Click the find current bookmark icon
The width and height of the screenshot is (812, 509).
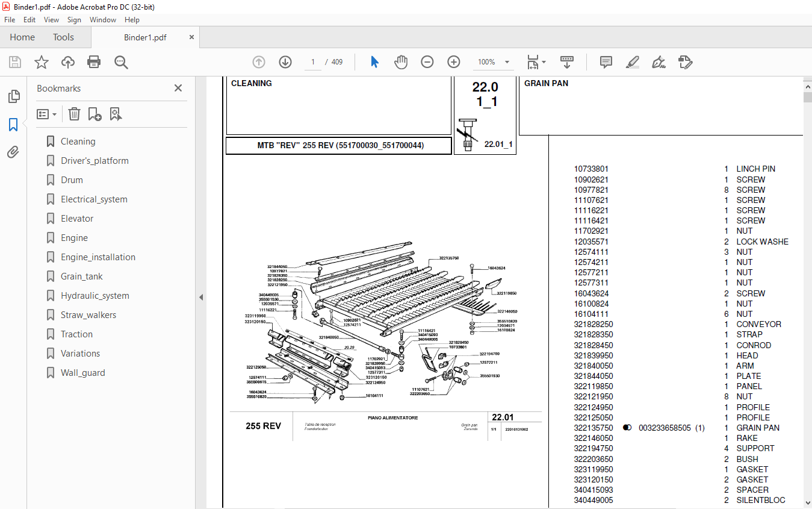(116, 114)
